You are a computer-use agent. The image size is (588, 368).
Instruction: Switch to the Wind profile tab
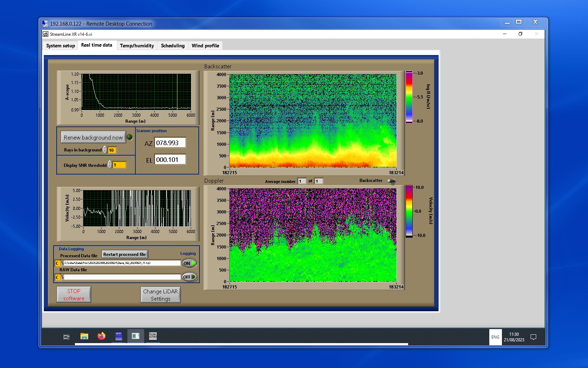[x=205, y=46]
